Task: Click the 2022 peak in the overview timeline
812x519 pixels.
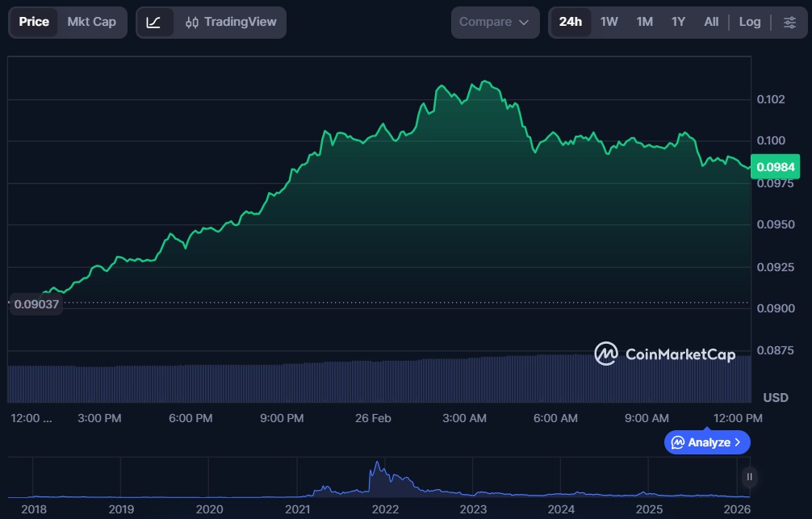Action: 377,468
